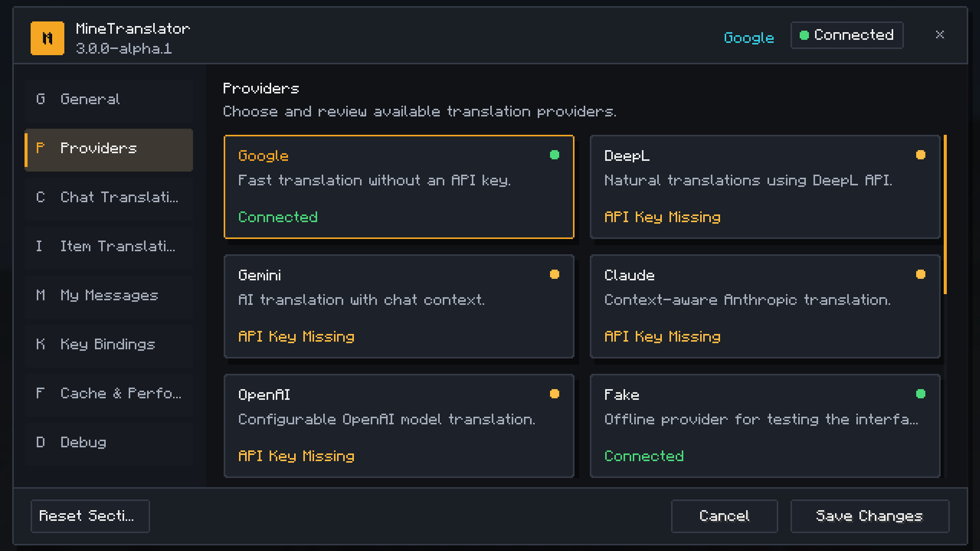Image resolution: width=980 pixels, height=551 pixels.
Task: Click 'API Key Missing' on the Gemini card
Action: click(x=296, y=337)
